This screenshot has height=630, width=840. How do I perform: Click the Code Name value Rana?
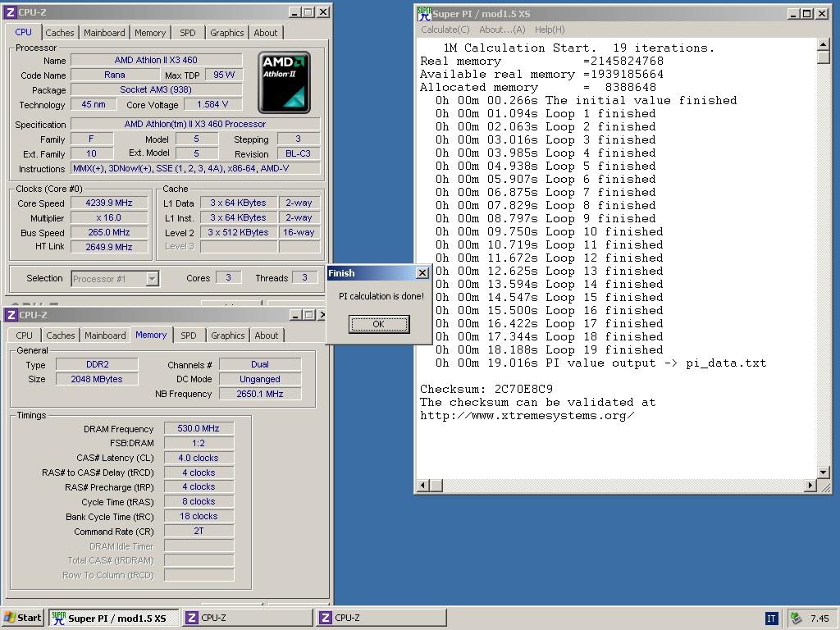tap(115, 75)
